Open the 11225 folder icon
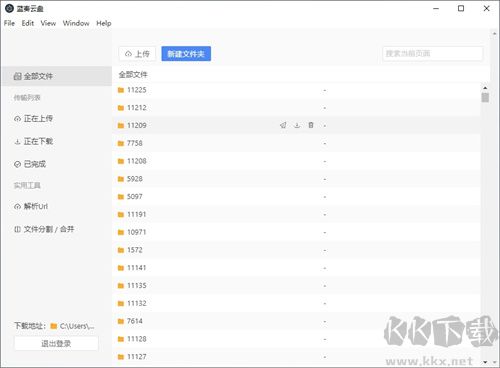This screenshot has width=500, height=368. pos(121,90)
